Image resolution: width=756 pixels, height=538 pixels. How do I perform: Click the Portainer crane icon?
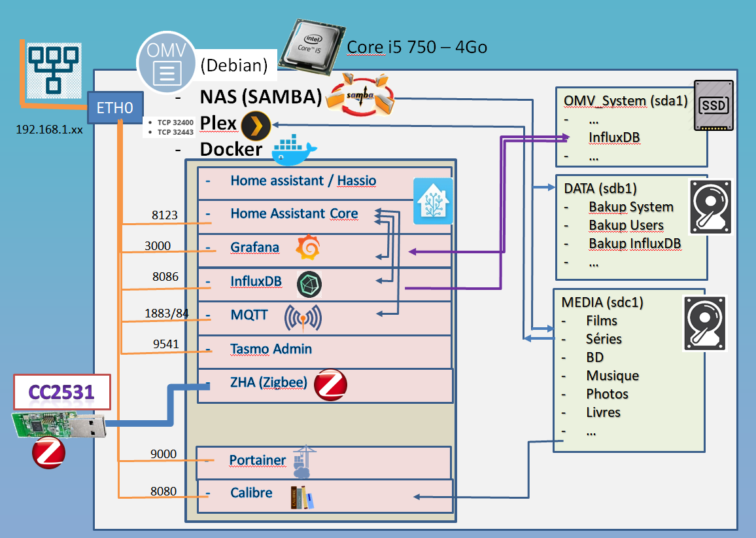coord(303,462)
